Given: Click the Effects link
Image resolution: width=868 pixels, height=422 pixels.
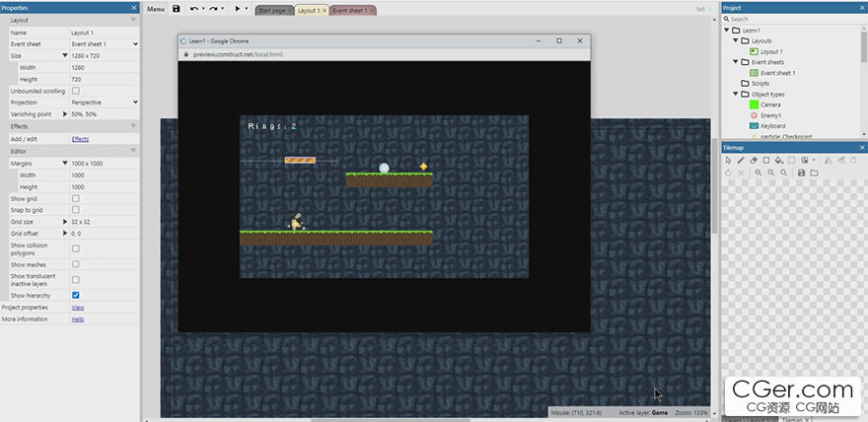Looking at the screenshot, I should [x=80, y=139].
